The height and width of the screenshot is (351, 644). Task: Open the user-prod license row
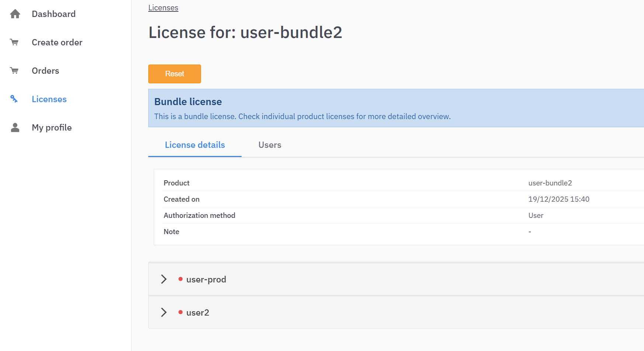click(206, 279)
